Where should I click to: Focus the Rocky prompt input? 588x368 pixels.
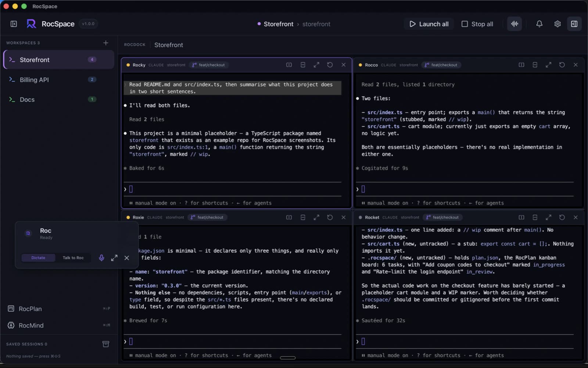233,189
